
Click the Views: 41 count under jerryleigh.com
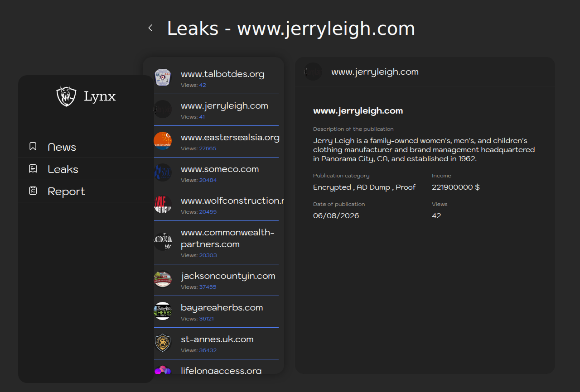(193, 117)
